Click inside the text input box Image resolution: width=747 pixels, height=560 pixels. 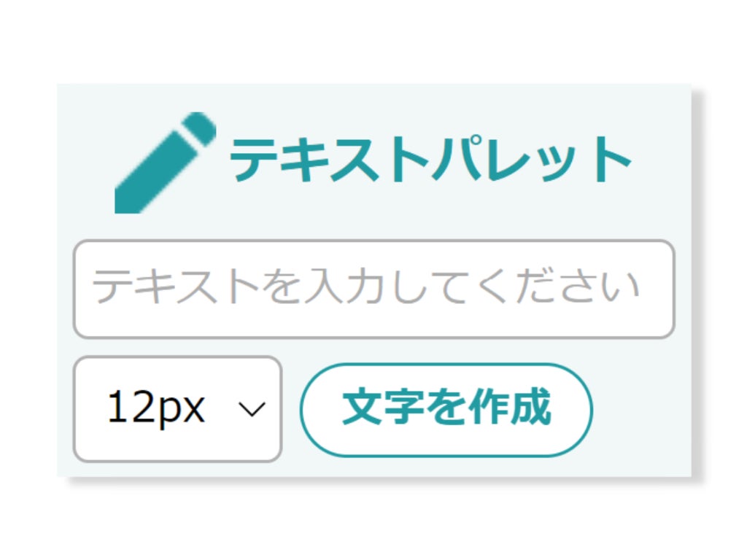click(x=373, y=289)
